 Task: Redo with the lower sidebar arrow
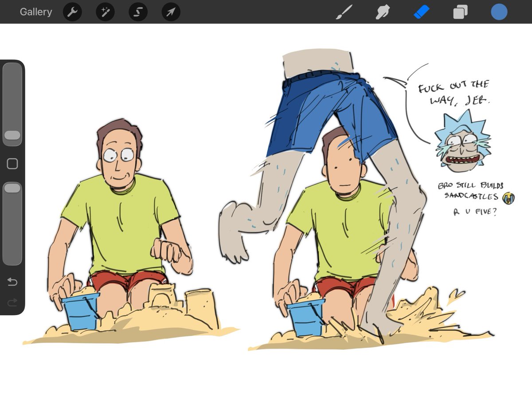pyautogui.click(x=12, y=302)
